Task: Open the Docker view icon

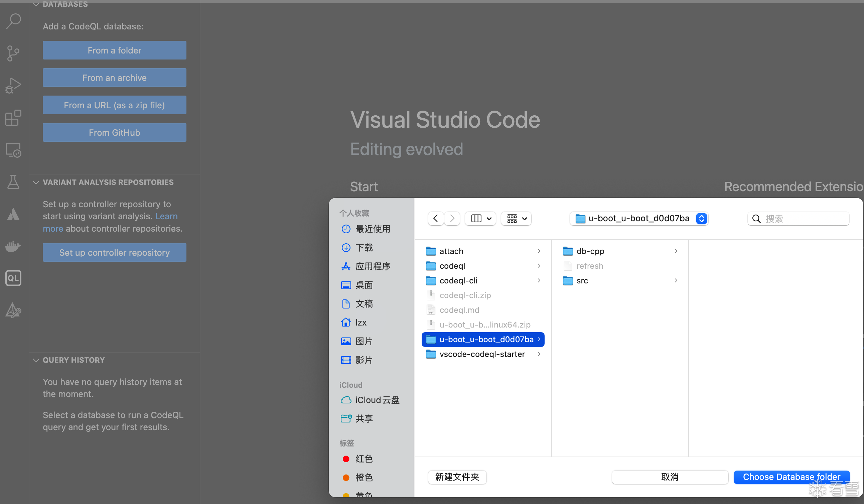Action: pos(13,246)
